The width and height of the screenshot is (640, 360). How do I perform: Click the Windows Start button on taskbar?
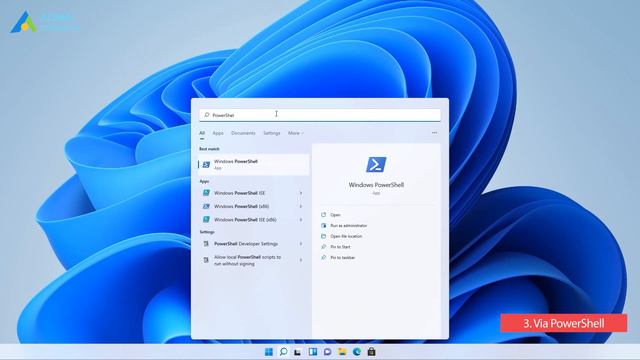point(269,351)
